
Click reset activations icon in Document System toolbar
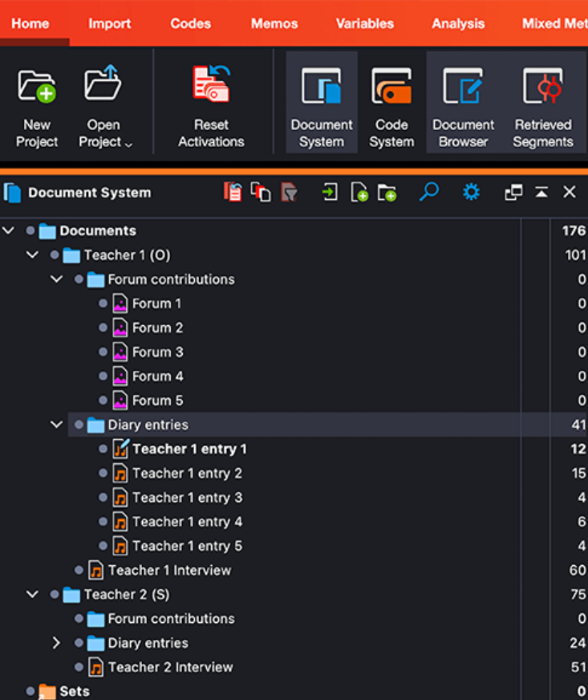coord(233,193)
